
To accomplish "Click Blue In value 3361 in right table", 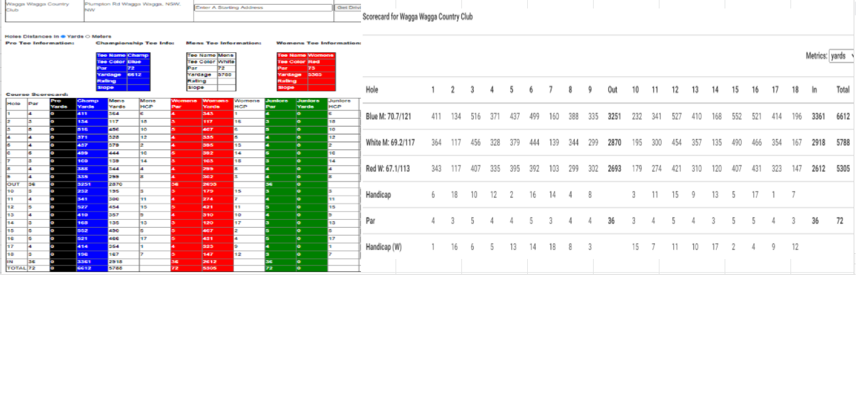I will point(818,116).
